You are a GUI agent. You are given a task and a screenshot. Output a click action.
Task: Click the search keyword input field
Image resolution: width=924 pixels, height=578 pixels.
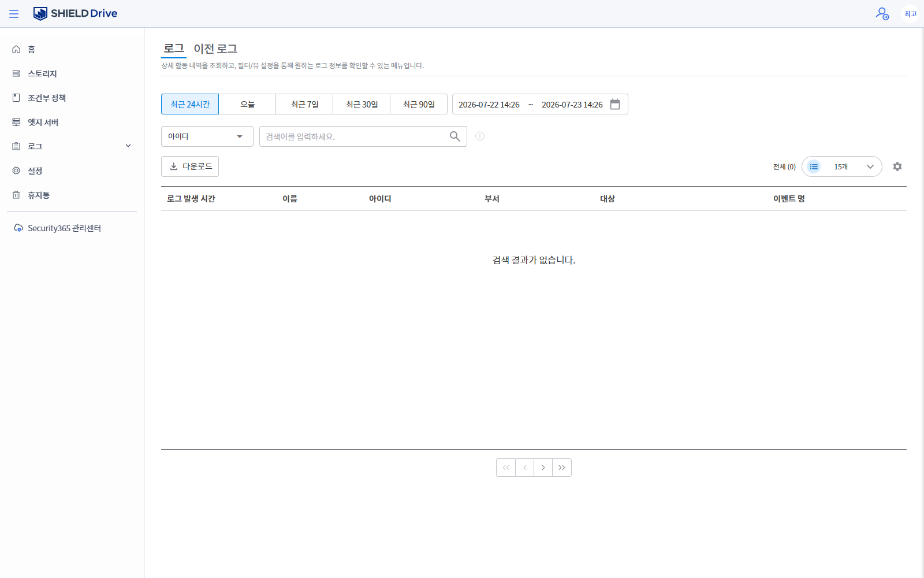point(363,136)
